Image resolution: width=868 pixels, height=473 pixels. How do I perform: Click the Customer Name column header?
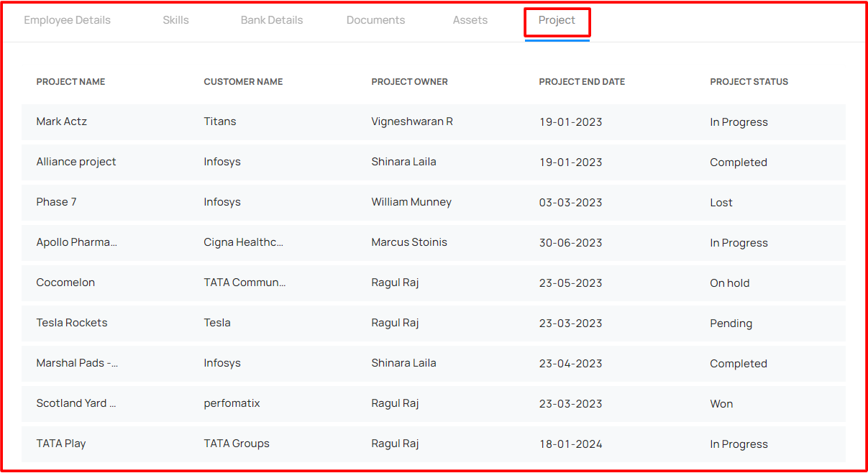point(243,82)
